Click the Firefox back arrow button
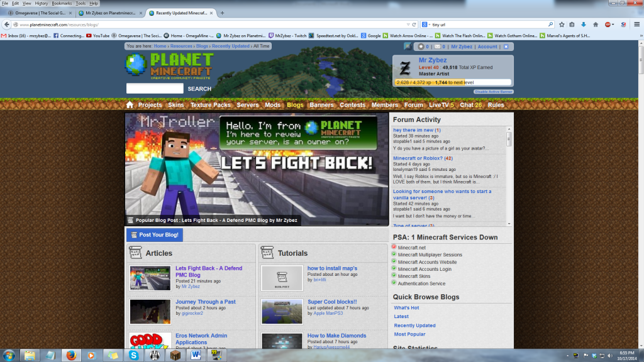The height and width of the screenshot is (362, 644). click(6, 25)
